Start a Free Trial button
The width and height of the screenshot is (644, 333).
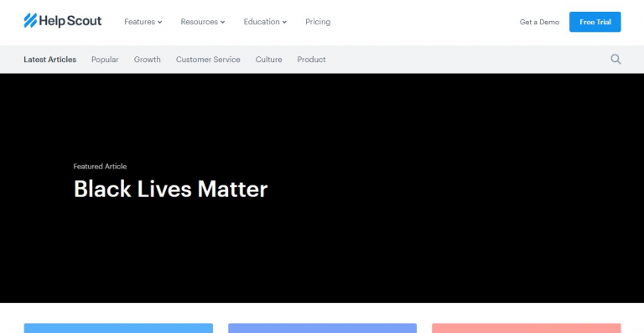pos(595,22)
